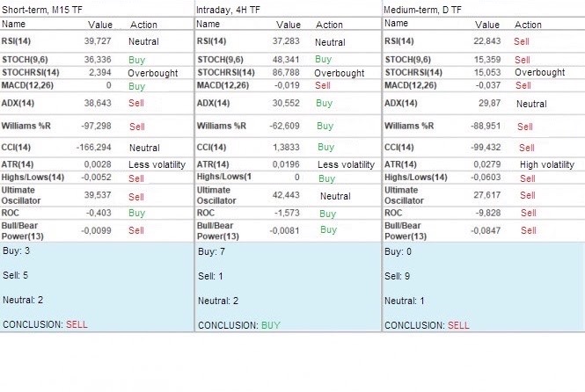Click the short-term CCI value -166,294
Viewport: 585px width, 392px height.
coord(93,148)
